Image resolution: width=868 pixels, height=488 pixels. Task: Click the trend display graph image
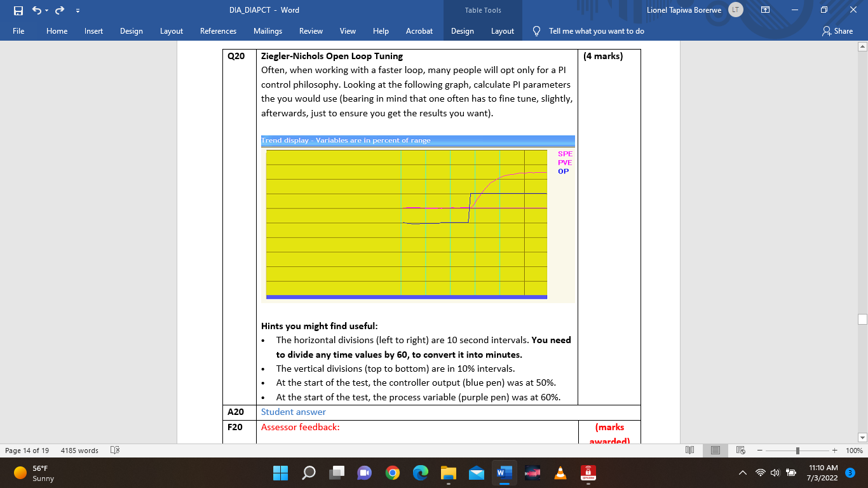tap(417, 219)
